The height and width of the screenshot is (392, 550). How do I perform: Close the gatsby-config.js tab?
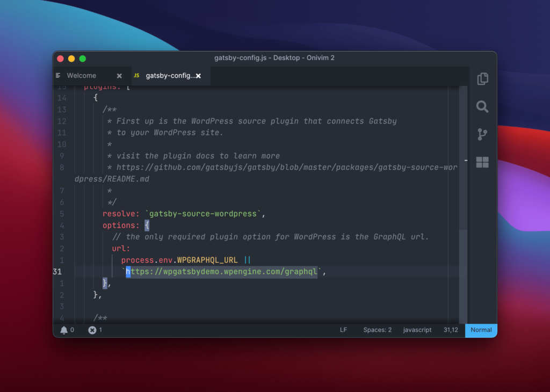click(198, 76)
